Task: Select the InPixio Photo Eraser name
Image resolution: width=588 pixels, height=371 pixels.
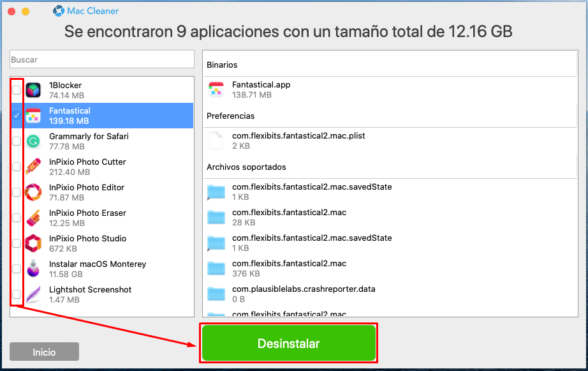Action: point(87,213)
